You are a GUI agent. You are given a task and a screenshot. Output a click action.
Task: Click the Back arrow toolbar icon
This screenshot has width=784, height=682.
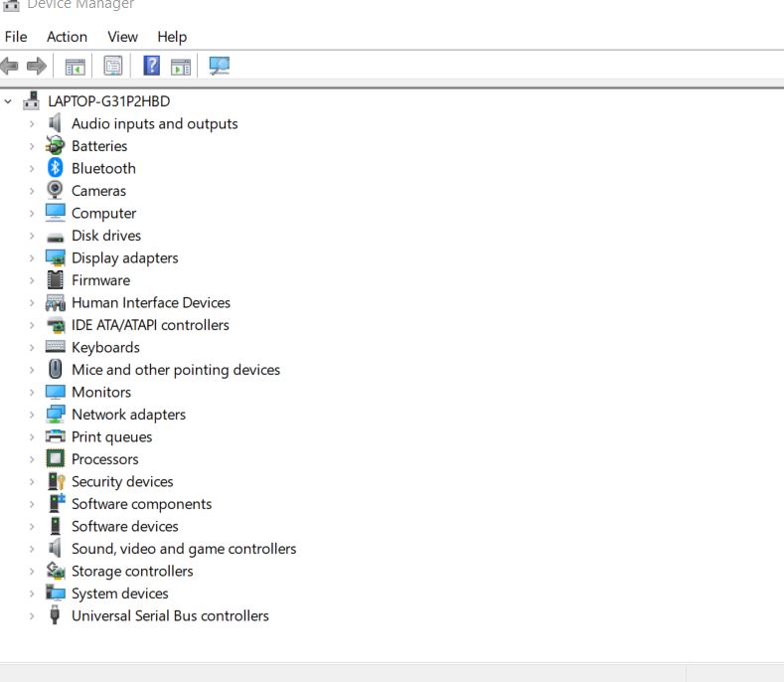click(9, 66)
